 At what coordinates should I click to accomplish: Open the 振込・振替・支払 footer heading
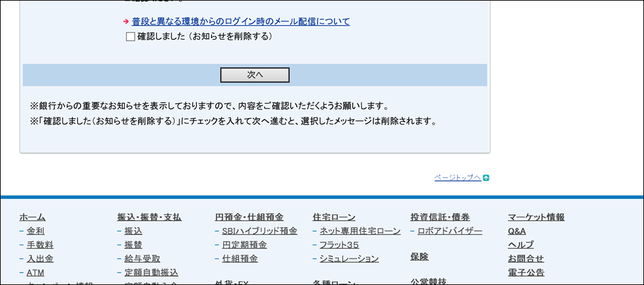click(x=150, y=218)
